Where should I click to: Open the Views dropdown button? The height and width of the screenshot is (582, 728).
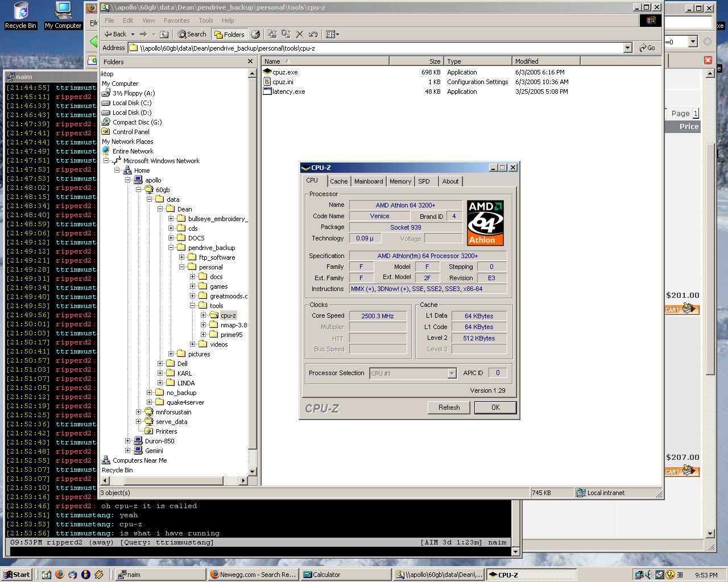[333, 34]
